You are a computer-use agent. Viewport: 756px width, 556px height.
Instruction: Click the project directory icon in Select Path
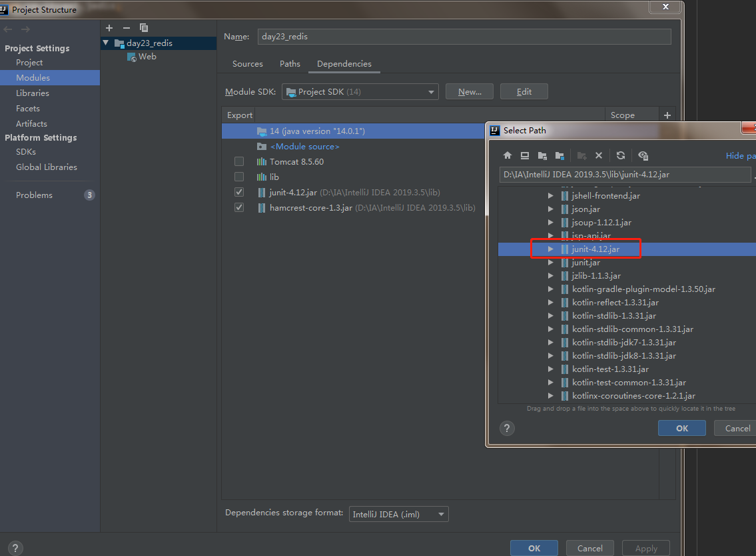click(x=542, y=155)
